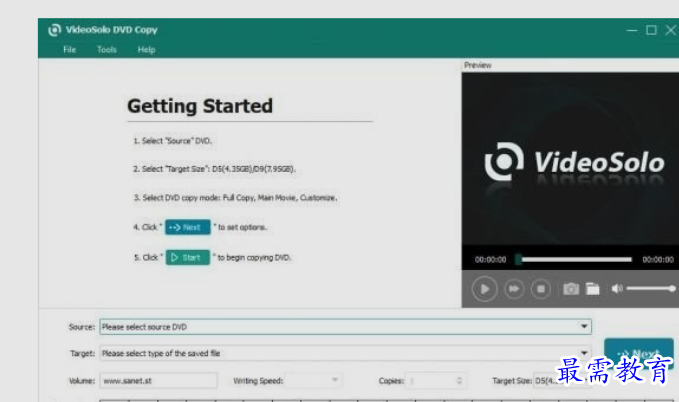Click the Stop button in preview
The height and width of the screenshot is (402, 679).
(x=541, y=289)
